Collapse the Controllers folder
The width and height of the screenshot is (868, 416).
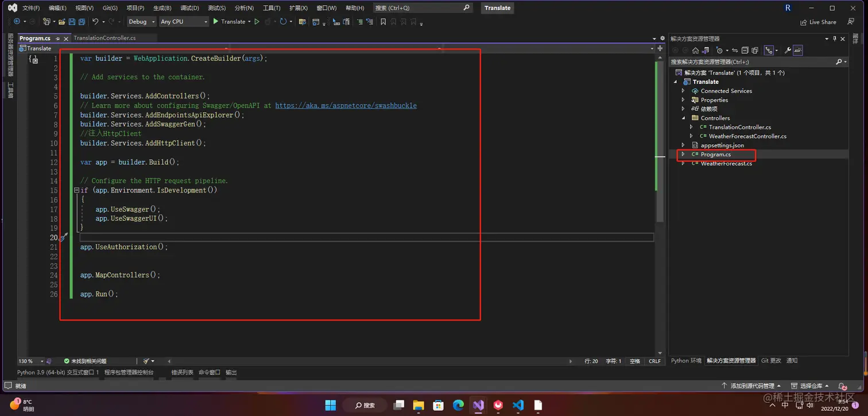(683, 118)
